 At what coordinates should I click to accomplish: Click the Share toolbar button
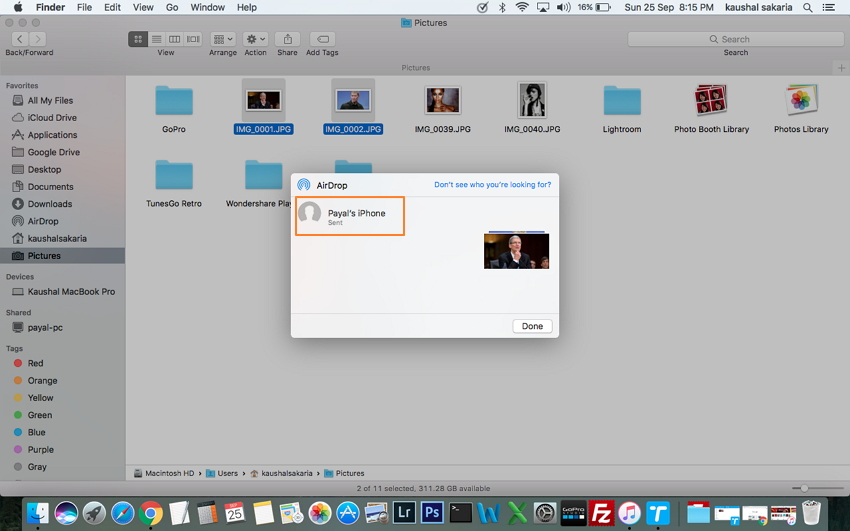pos(287,39)
